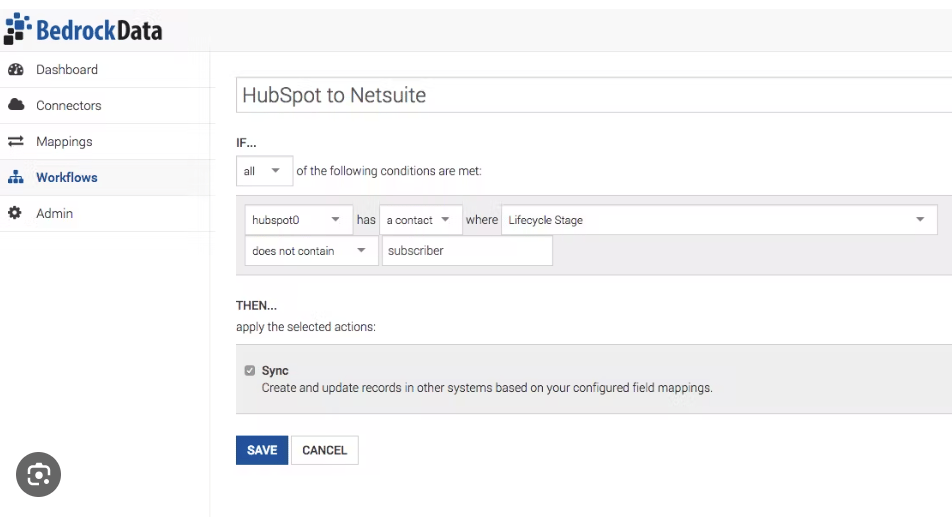Image resolution: width=952 pixels, height=520 pixels.
Task: Open the image search lens icon
Action: point(39,475)
